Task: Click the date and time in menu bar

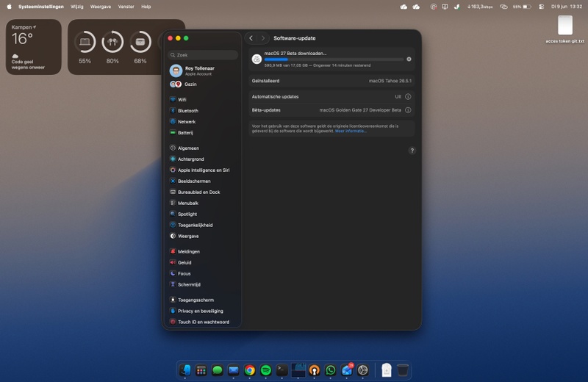Action: coord(566,7)
